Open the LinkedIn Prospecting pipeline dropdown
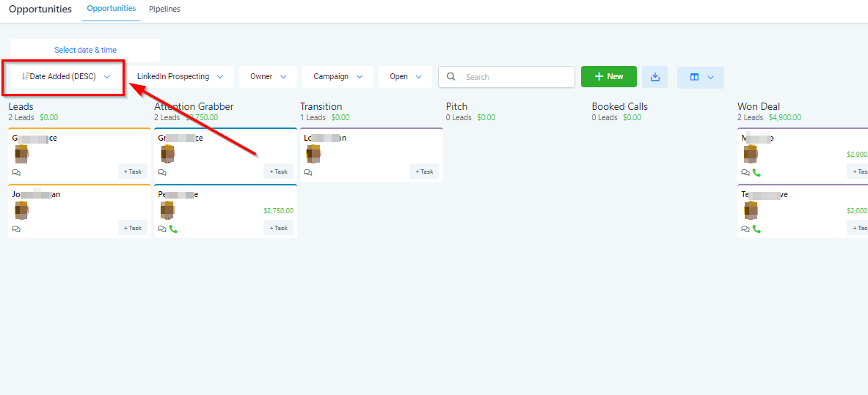Image resolution: width=868 pixels, height=395 pixels. [181, 76]
